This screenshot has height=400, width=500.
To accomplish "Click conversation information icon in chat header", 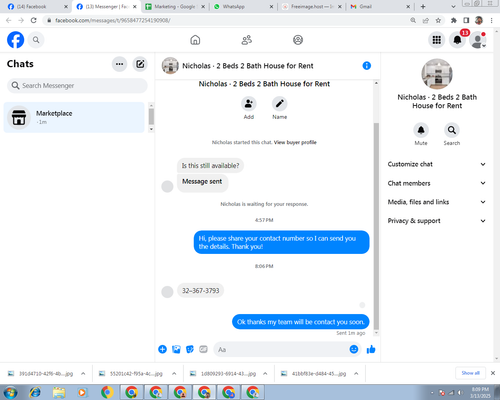I will [367, 66].
